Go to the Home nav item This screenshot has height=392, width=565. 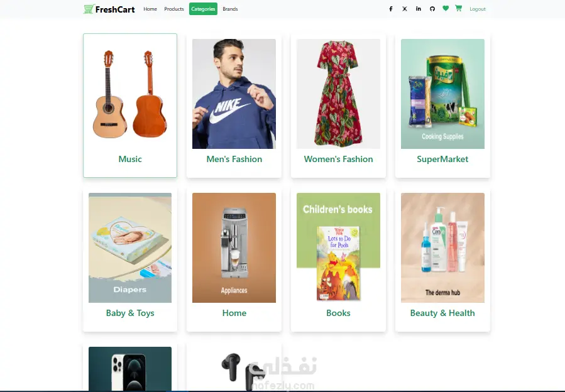pos(150,9)
